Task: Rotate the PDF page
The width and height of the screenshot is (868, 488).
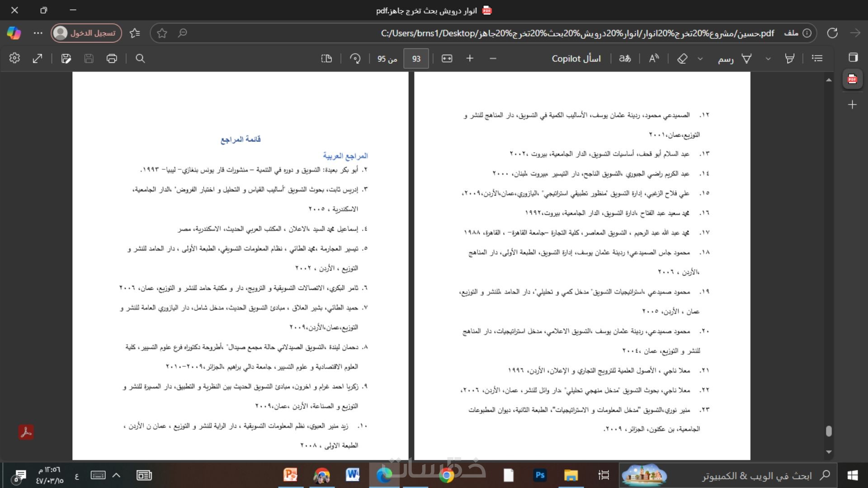Action: [x=355, y=58]
